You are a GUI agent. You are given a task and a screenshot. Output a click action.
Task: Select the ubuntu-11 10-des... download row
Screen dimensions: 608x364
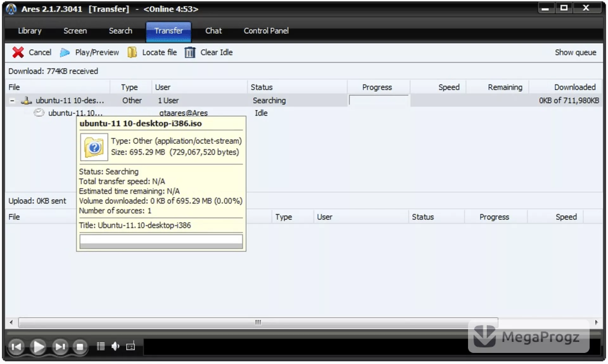pos(304,100)
